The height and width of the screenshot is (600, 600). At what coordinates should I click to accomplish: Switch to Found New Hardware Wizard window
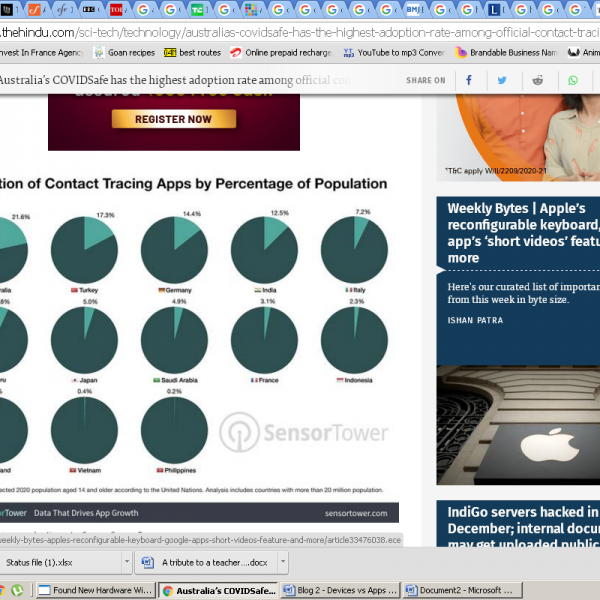[x=96, y=590]
